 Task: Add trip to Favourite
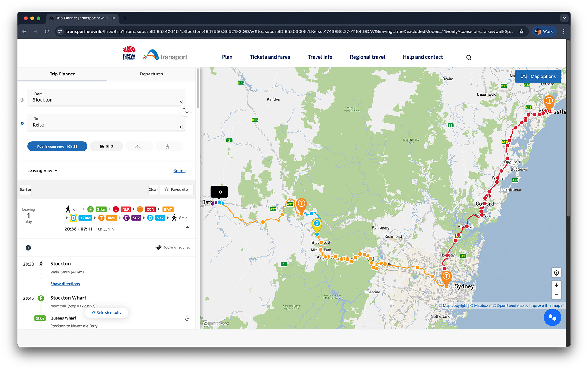click(177, 190)
